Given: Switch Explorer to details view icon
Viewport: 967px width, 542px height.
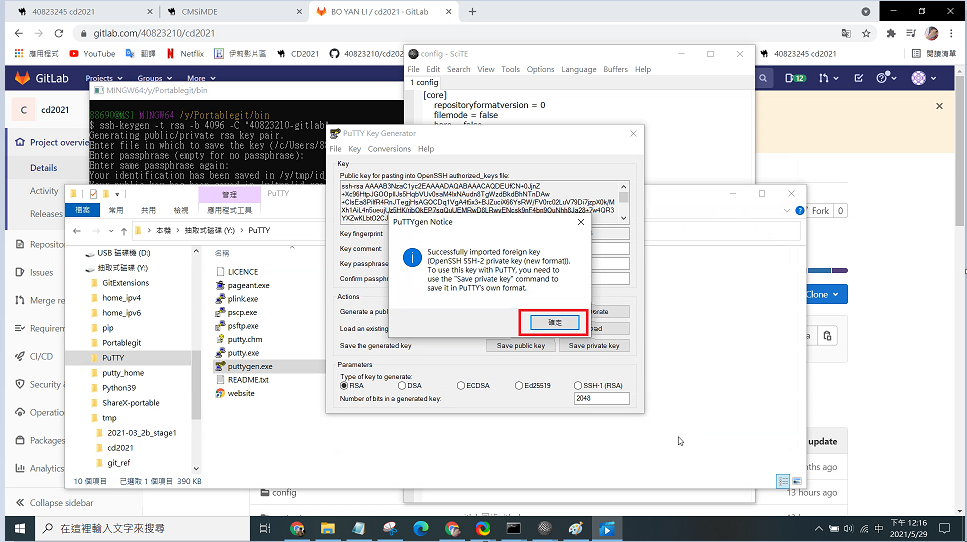Looking at the screenshot, I should pos(783,481).
